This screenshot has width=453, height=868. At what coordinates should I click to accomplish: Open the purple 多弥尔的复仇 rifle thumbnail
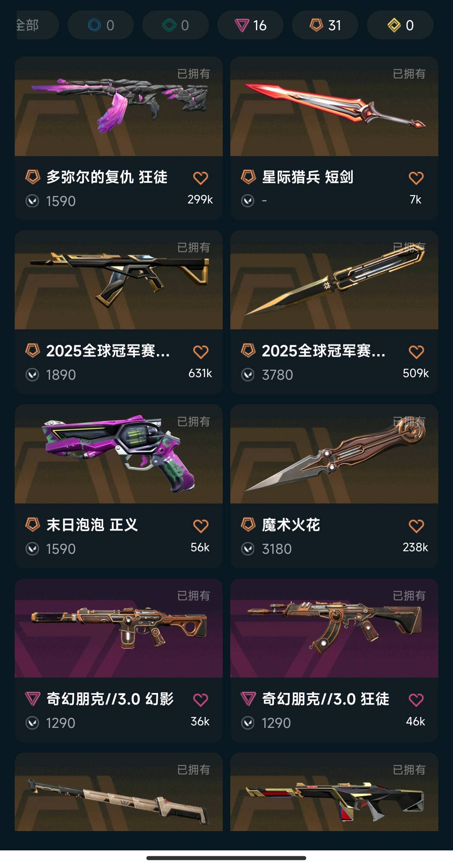pos(119,106)
